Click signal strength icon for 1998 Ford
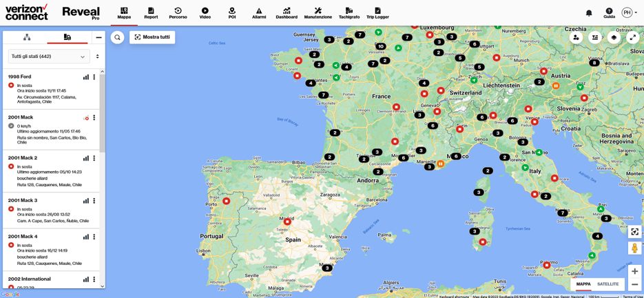644x298 pixels. click(86, 77)
